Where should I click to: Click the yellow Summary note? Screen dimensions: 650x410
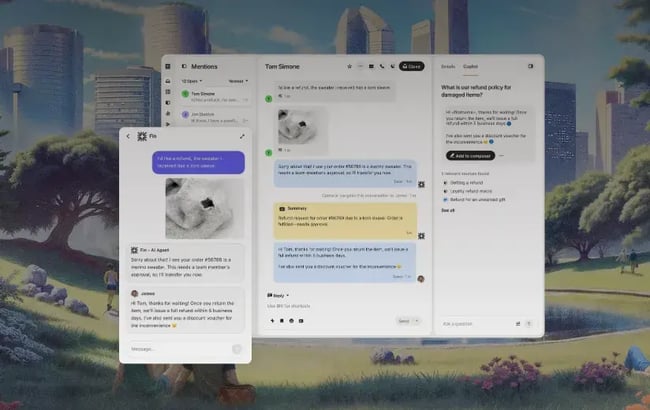pos(345,221)
